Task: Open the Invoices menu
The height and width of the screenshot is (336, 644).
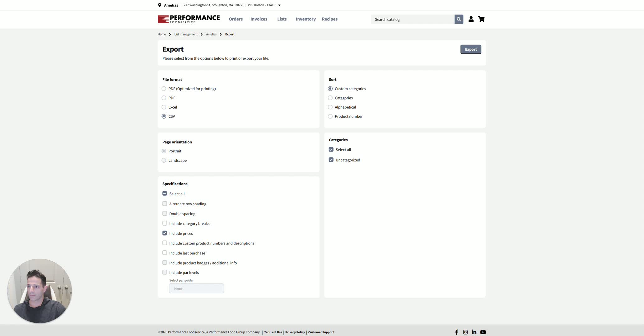Action: coord(259,19)
